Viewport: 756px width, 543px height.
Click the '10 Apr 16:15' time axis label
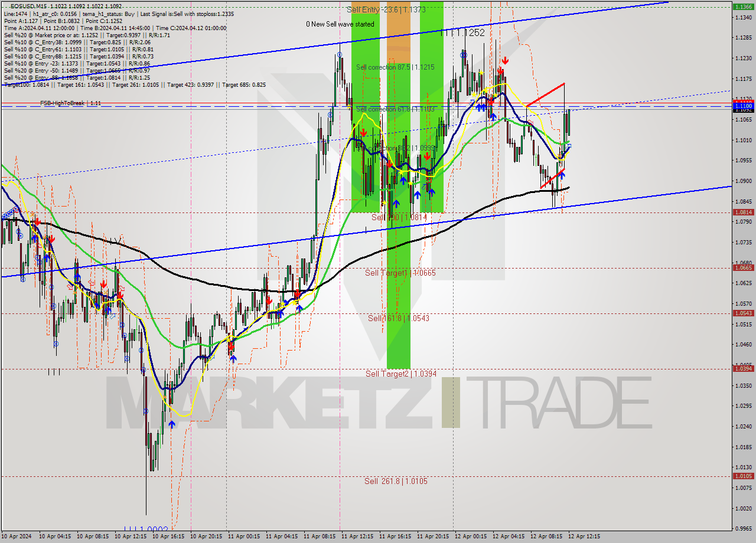(x=168, y=537)
